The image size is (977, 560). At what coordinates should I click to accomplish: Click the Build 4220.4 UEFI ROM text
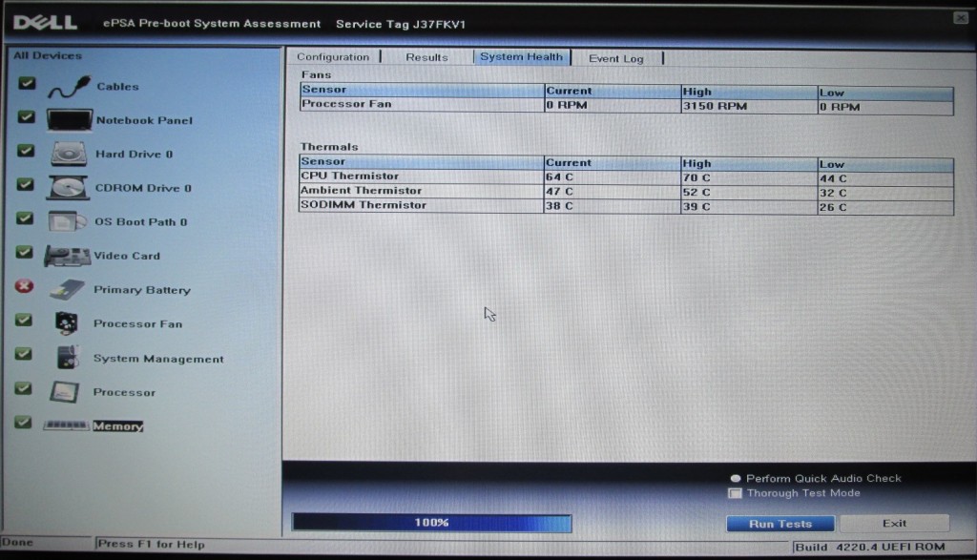tap(870, 547)
